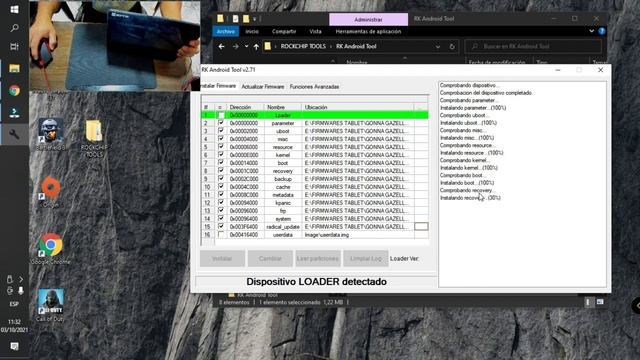The width and height of the screenshot is (640, 360).
Task: Open the address bar history dropdown
Action: 438,47
